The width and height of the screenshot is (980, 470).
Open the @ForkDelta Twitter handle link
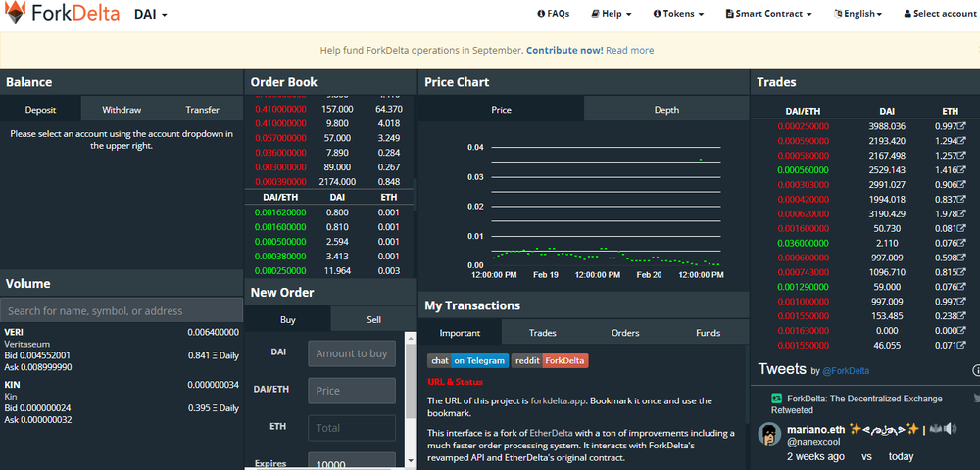[846, 371]
